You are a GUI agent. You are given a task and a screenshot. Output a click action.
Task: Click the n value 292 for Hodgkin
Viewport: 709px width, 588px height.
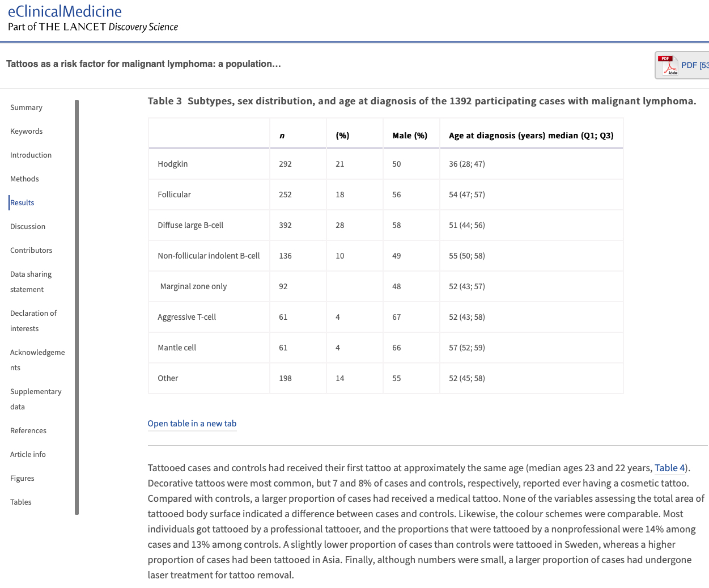click(x=285, y=164)
